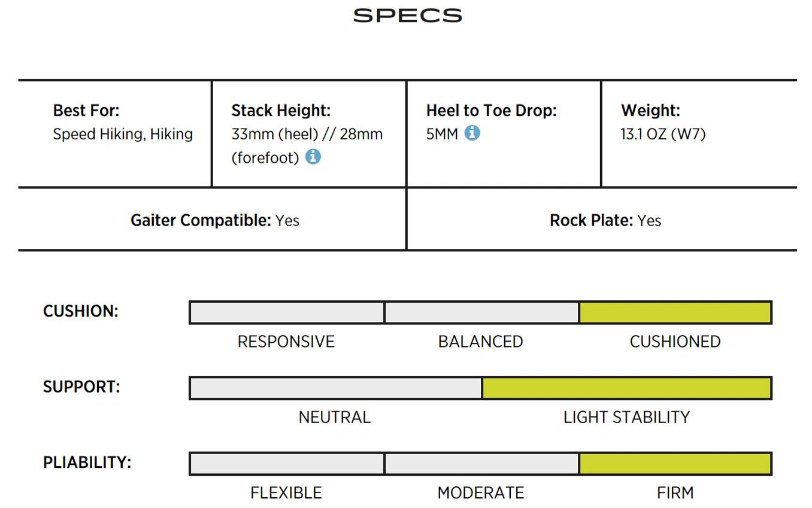Click the Stack Height info icon
Screen dimensions: 812x508
click(x=313, y=157)
